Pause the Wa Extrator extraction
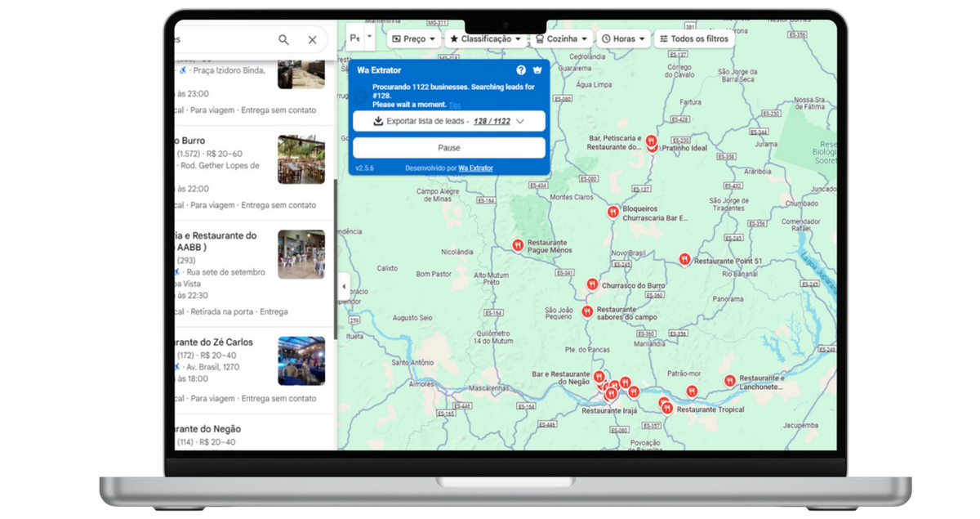The width and height of the screenshot is (980, 519). [x=448, y=148]
